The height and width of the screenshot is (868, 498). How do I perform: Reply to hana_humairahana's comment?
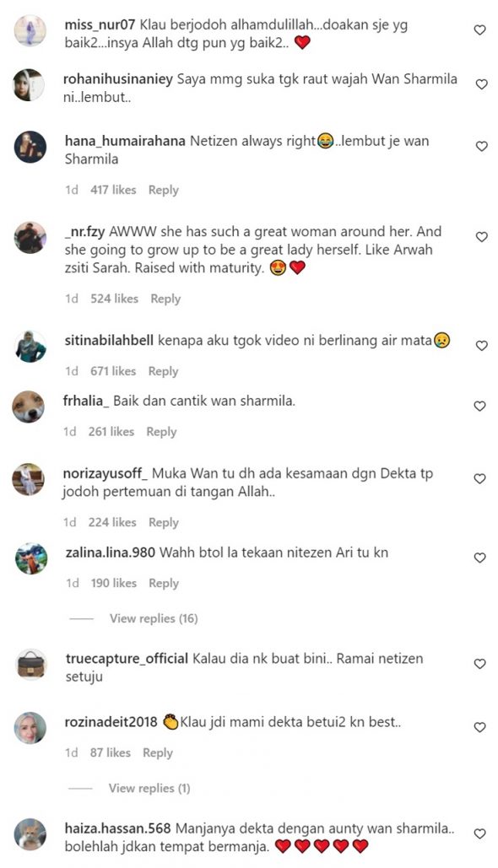[164, 190]
